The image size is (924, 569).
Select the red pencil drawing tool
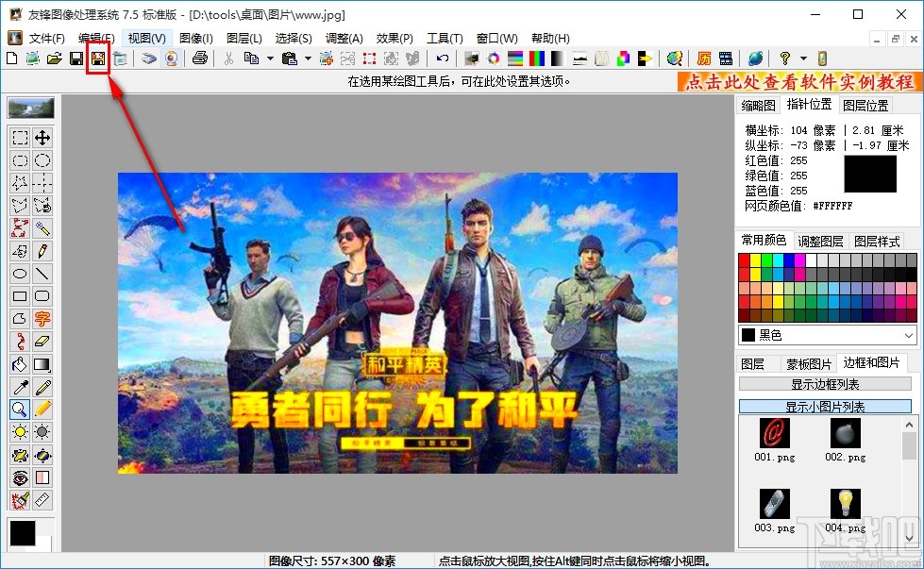[42, 251]
